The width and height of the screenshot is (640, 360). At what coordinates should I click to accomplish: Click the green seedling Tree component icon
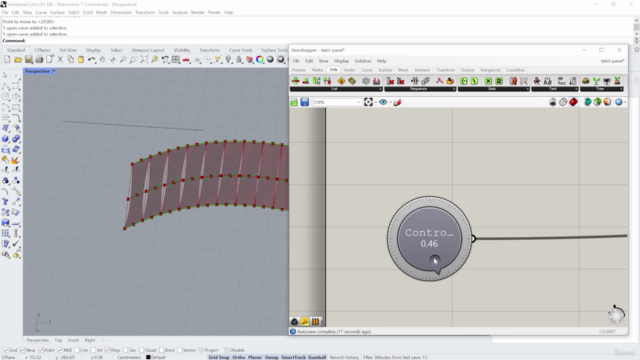coord(596,81)
